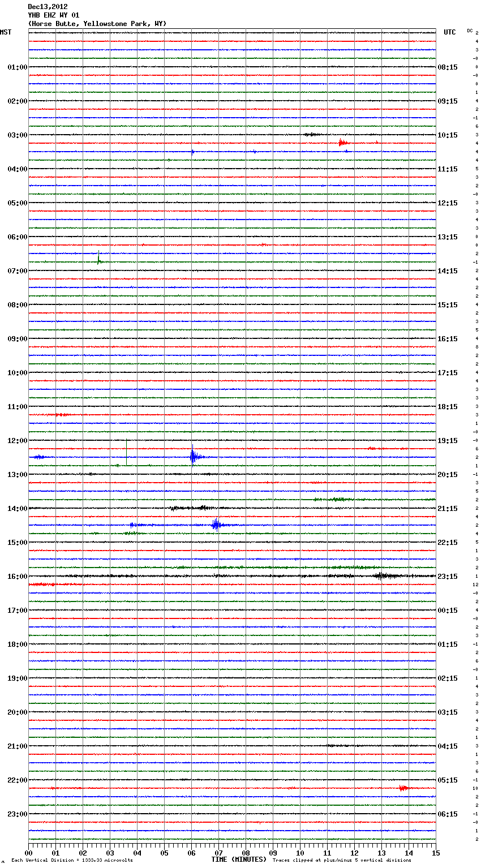Click the Horse Butte, Yellowstone Park location title
481x868 pixels.
coord(97,24)
